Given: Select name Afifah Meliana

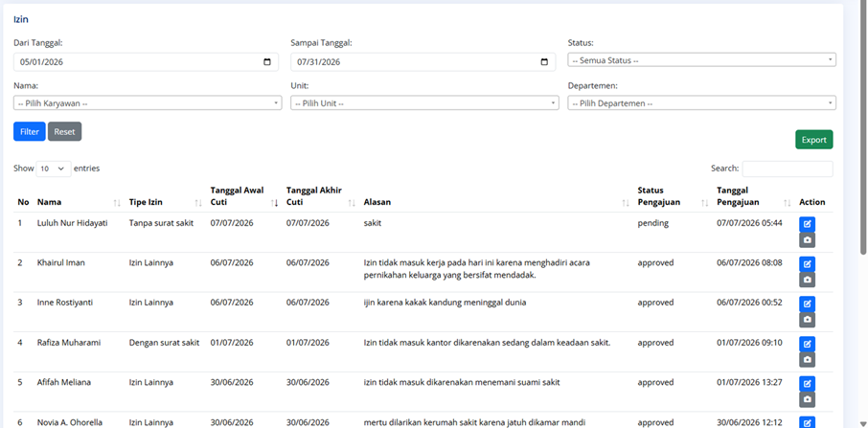Looking at the screenshot, I should pyautogui.click(x=64, y=382).
